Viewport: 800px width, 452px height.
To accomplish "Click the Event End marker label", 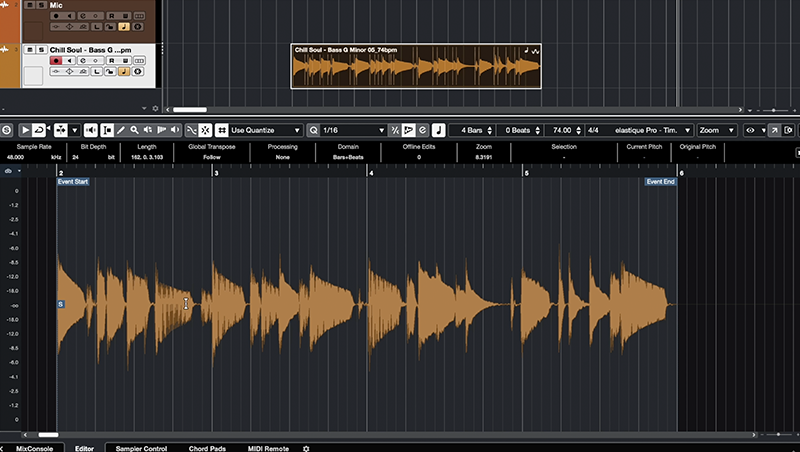I will coord(660,181).
